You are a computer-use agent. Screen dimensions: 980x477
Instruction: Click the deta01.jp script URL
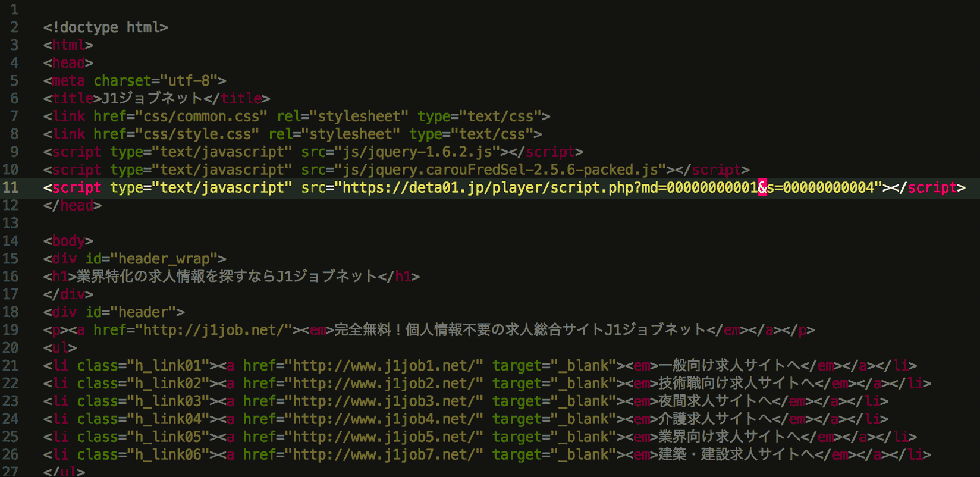[608, 187]
